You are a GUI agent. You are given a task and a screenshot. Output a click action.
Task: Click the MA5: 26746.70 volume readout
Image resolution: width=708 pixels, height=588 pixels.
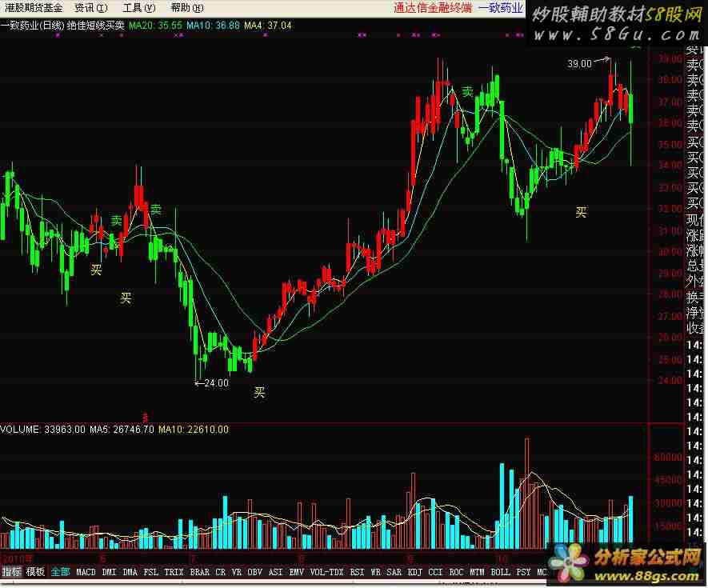coord(122,429)
